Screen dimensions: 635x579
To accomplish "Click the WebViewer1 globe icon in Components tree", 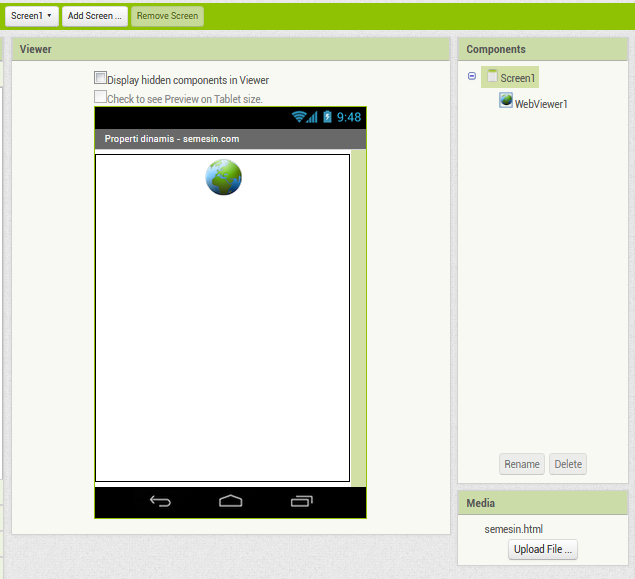I will pyautogui.click(x=506, y=100).
